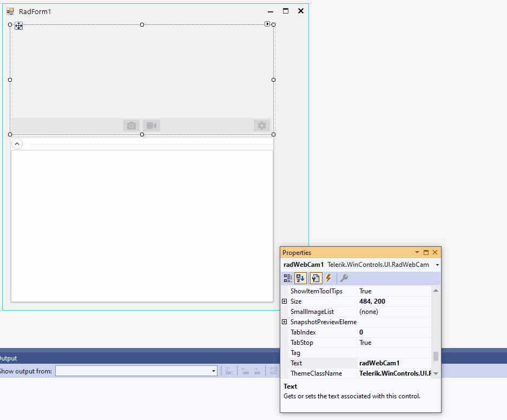Collapse the panel with the up chevron
This screenshot has width=507, height=420.
pyautogui.click(x=17, y=143)
